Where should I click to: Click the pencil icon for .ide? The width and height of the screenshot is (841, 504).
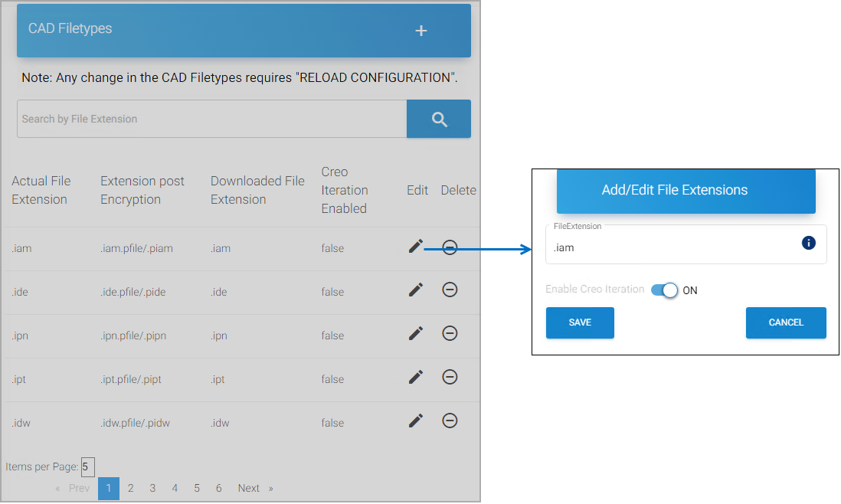(x=415, y=290)
